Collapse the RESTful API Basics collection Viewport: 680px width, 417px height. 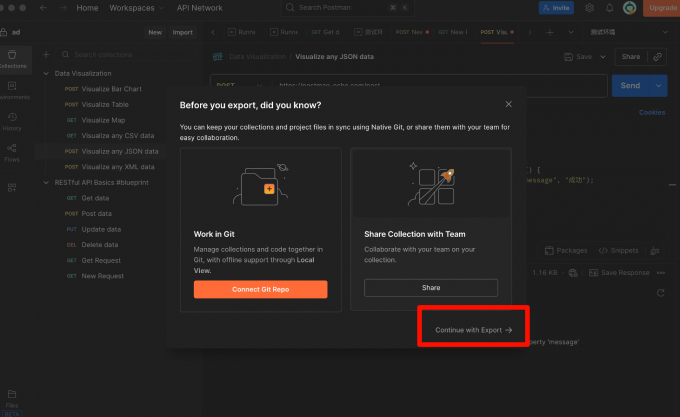(46, 182)
